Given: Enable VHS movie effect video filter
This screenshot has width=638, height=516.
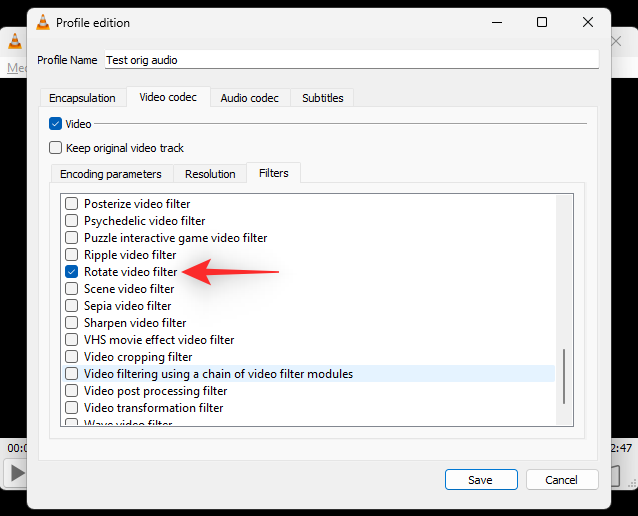Looking at the screenshot, I should pyautogui.click(x=72, y=340).
